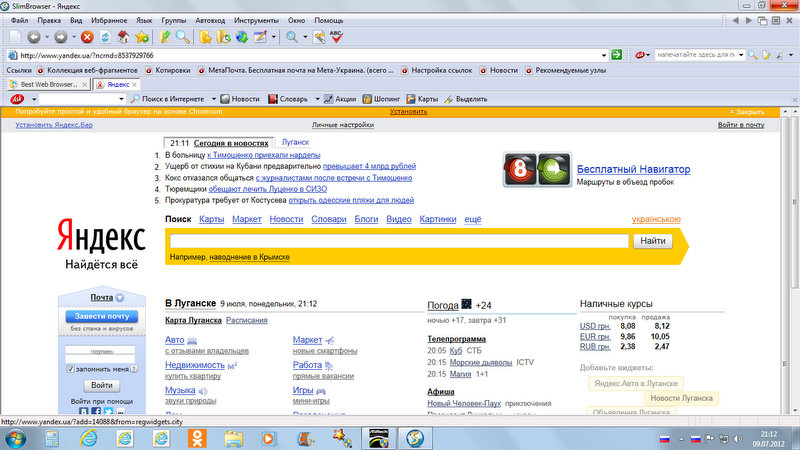Refresh the page with the reload icon
Screen dimensions: 800x450
pyautogui.click(x=105, y=37)
